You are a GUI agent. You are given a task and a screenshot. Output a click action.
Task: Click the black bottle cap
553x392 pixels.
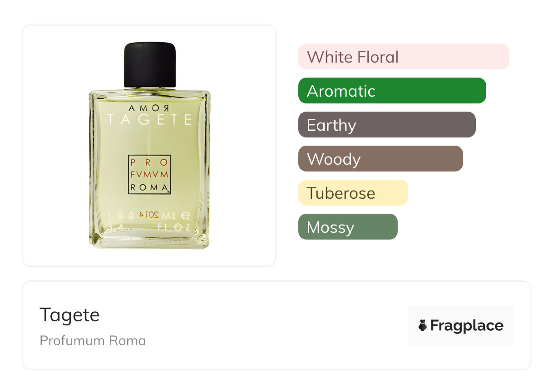(150, 64)
